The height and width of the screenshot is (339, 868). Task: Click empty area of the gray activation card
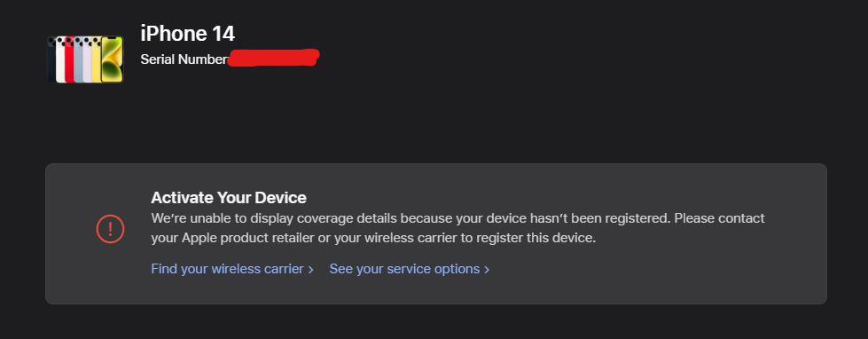pyautogui.click(x=664, y=277)
